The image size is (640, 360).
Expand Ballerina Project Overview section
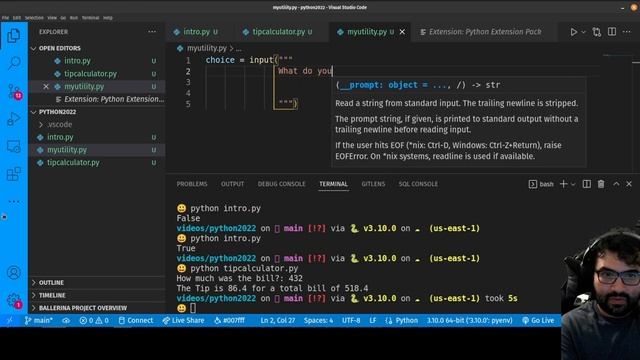click(x=83, y=308)
